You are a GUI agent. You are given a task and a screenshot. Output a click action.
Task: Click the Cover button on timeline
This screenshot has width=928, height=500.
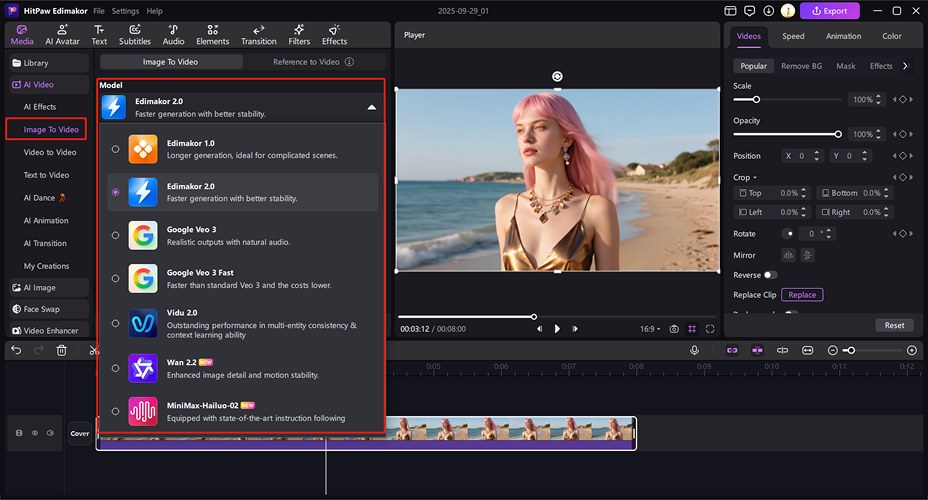tap(80, 433)
